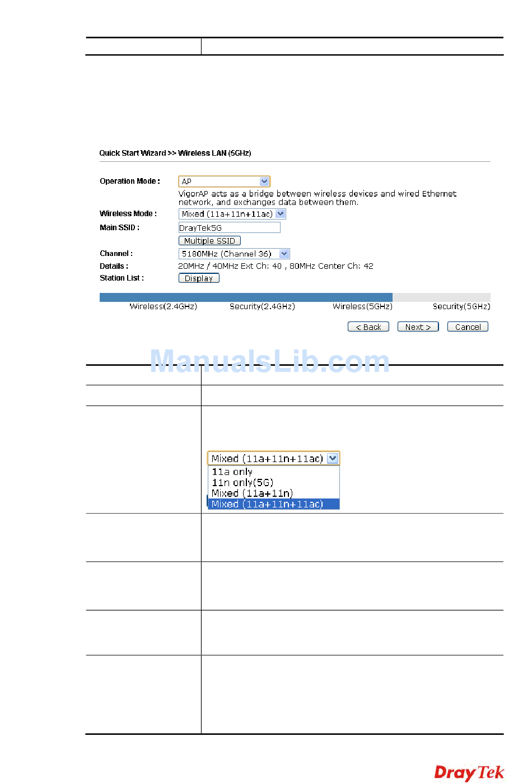
Task: Select the Security(2.4GHz) step label
Action: (262, 306)
